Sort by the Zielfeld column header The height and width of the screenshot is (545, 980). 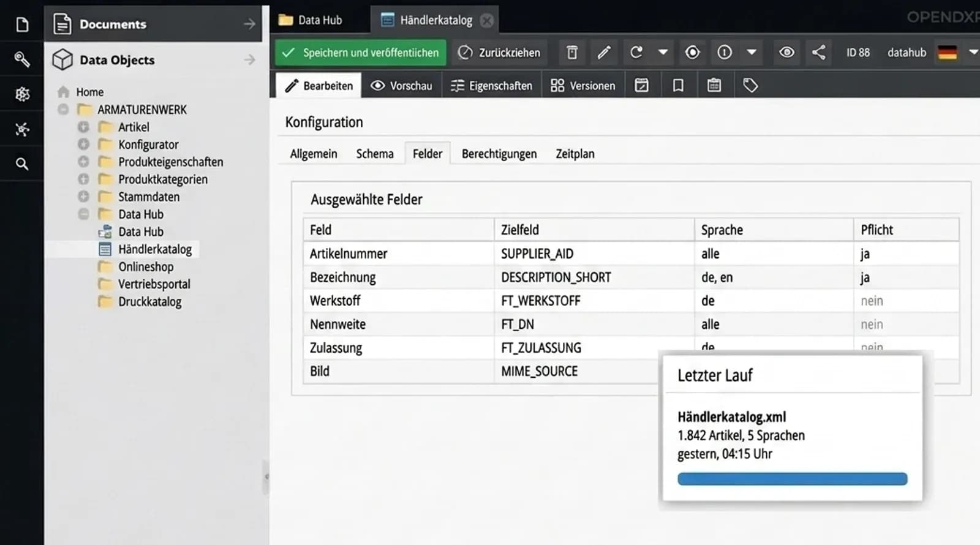594,230
